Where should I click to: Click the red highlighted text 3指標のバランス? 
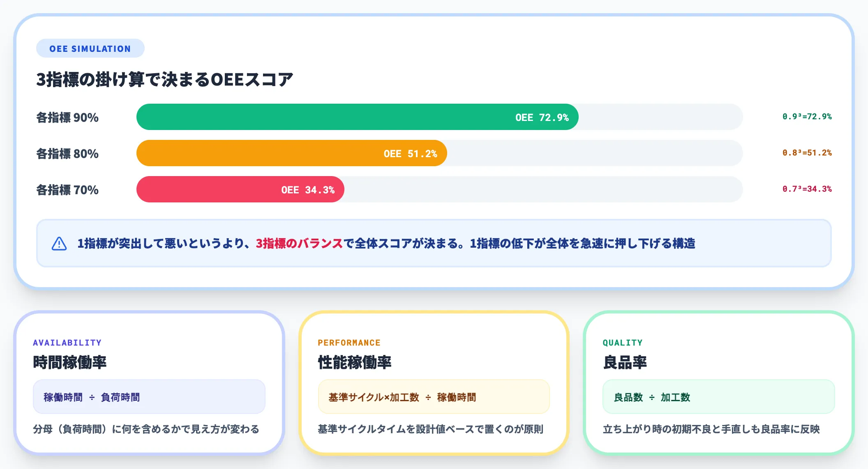[x=299, y=244]
